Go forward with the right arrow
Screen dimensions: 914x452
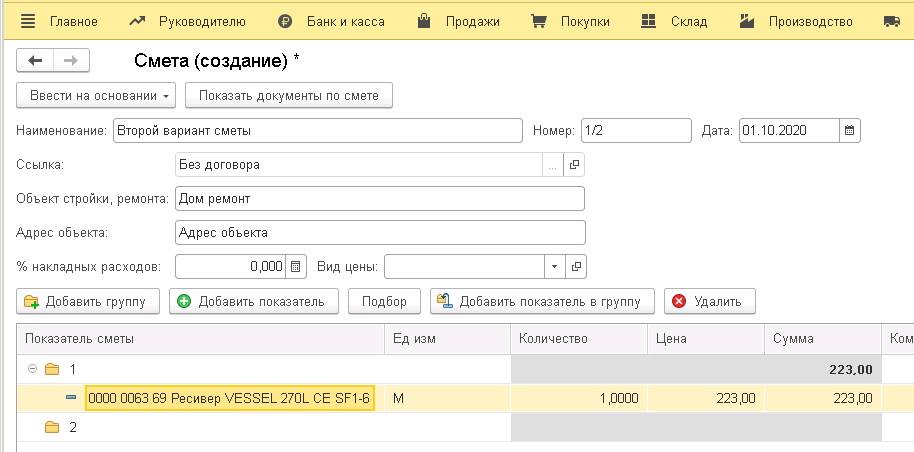point(71,61)
